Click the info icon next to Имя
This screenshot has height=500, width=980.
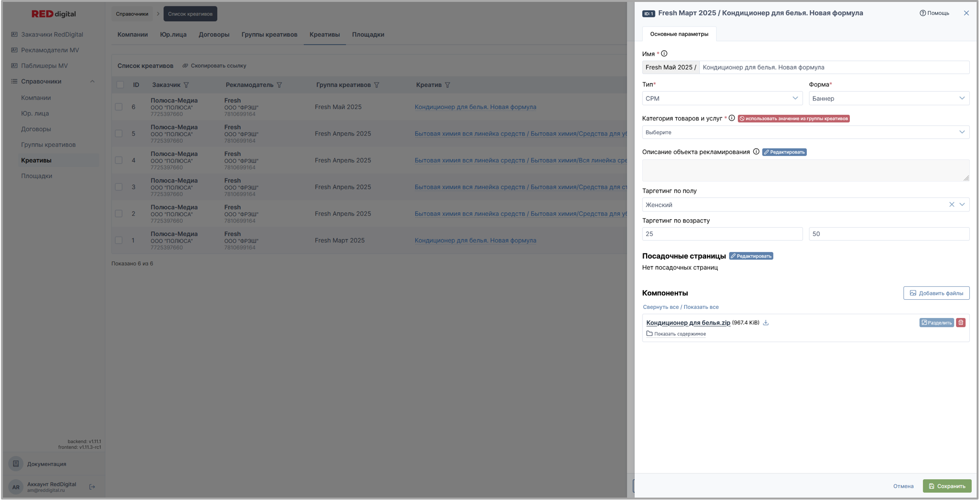[664, 54]
